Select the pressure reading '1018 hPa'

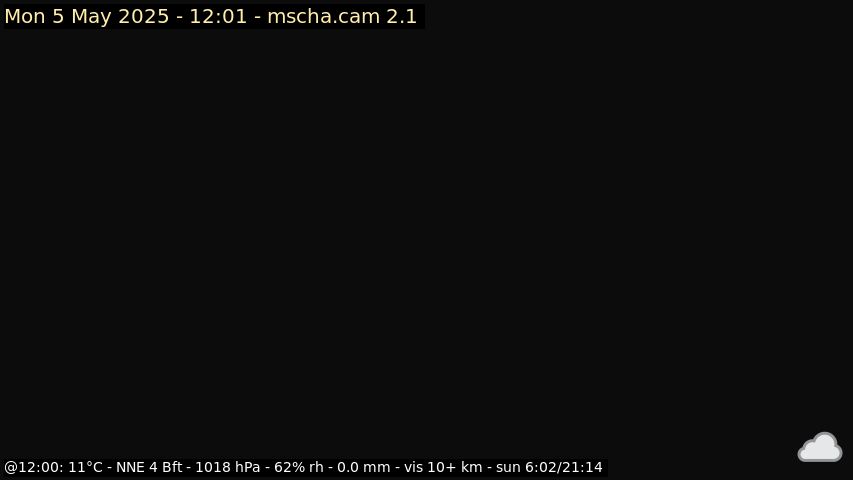click(227, 467)
